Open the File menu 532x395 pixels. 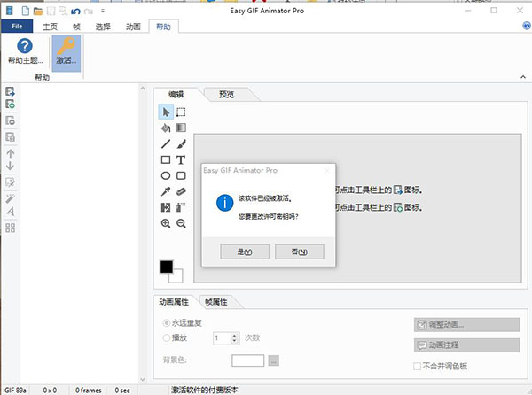point(15,27)
